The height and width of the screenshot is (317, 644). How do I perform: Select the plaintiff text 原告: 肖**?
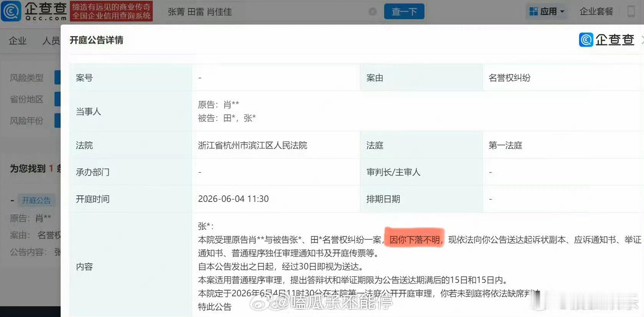218,104
